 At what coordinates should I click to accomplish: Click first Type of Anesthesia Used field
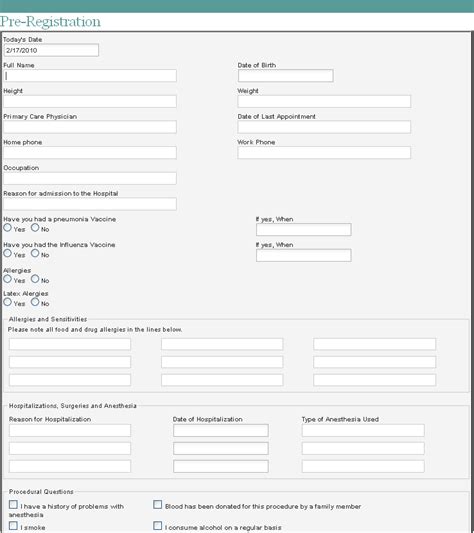pyautogui.click(x=363, y=430)
